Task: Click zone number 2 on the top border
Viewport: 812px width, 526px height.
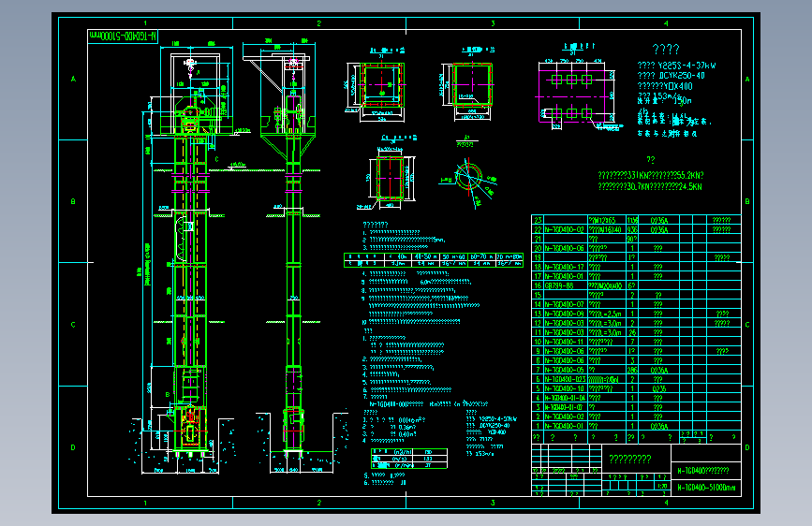Action: pos(319,23)
